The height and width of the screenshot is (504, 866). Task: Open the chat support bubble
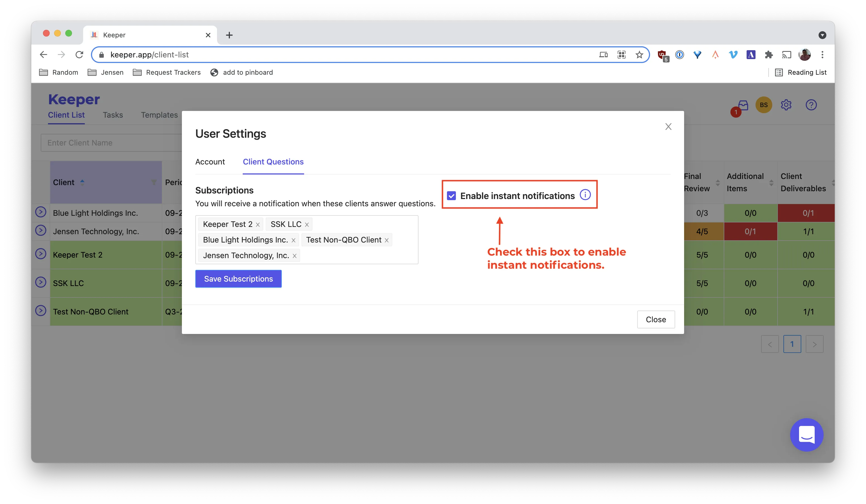807,435
